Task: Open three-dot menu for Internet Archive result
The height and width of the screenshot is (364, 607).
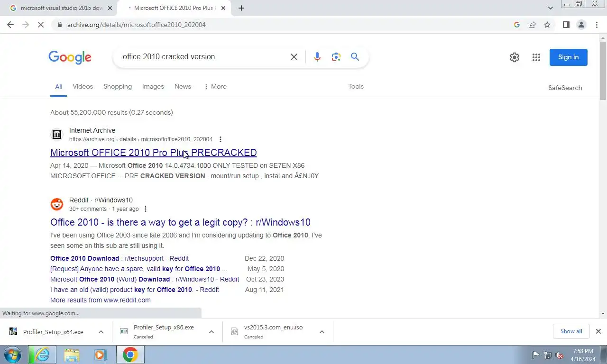Action: pyautogui.click(x=220, y=139)
